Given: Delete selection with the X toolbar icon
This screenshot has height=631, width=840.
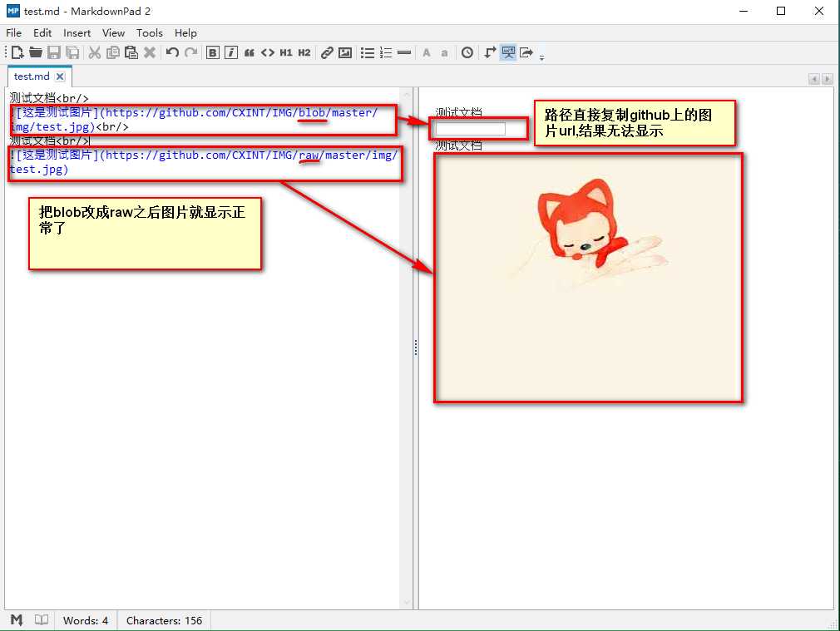Looking at the screenshot, I should point(150,52).
